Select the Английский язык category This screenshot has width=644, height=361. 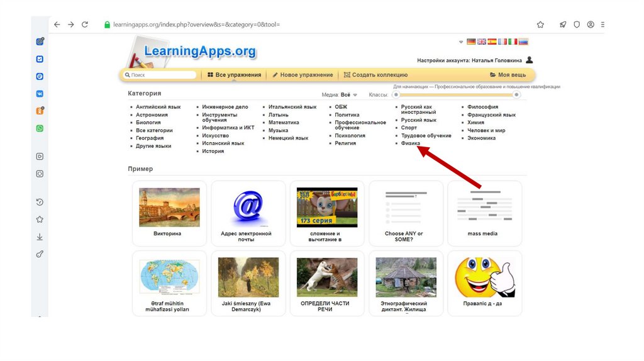158,107
